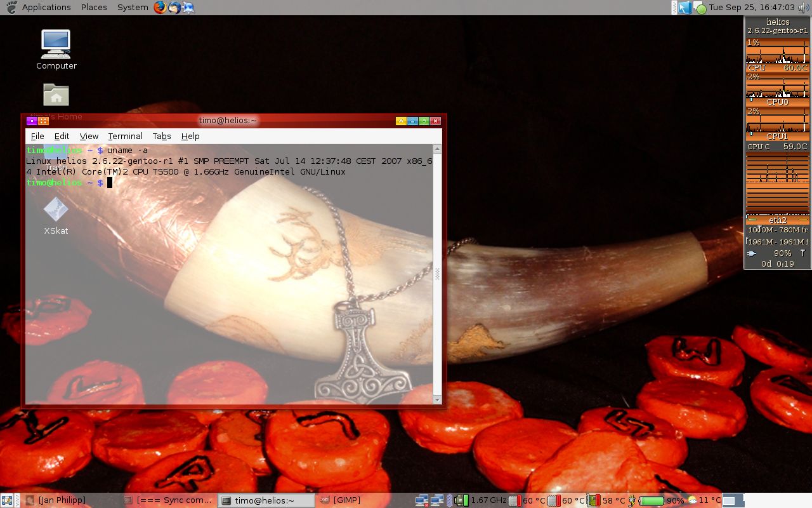The height and width of the screenshot is (508, 812).
Task: Select the Home folder desktop icon
Action: click(56, 102)
